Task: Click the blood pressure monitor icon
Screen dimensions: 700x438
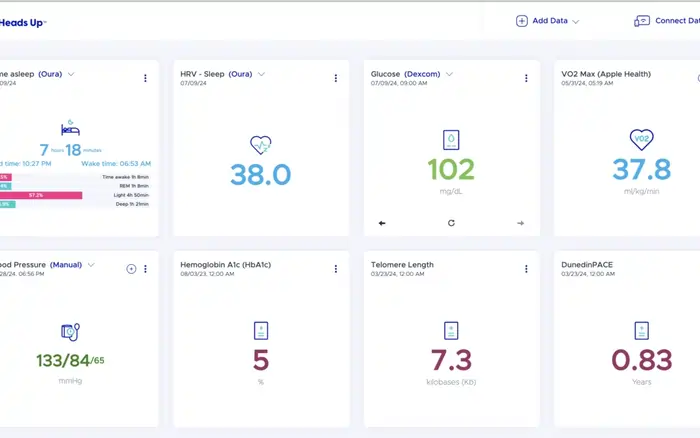Action: tap(70, 332)
